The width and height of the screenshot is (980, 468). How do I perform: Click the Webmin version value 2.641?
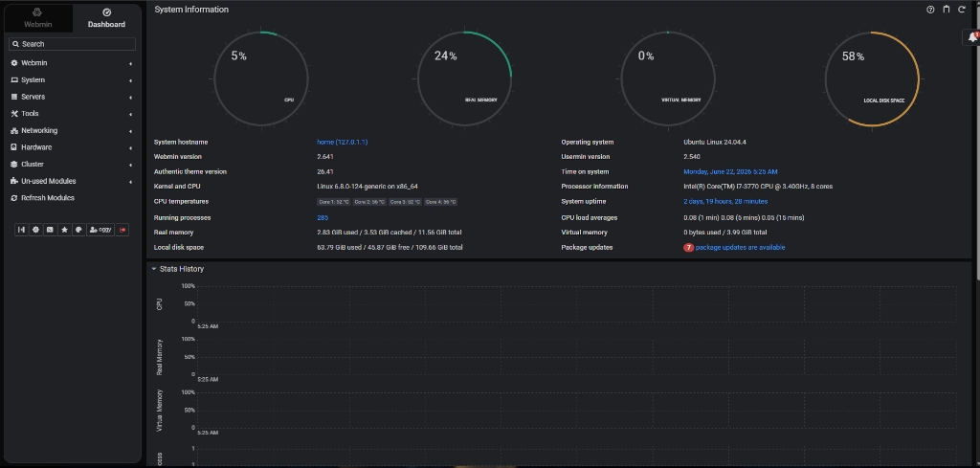[325, 157]
